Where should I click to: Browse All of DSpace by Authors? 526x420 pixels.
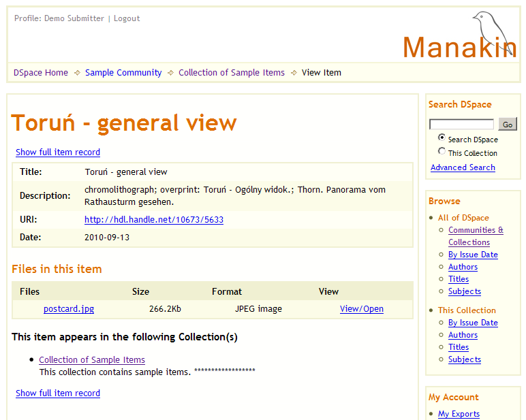point(463,267)
